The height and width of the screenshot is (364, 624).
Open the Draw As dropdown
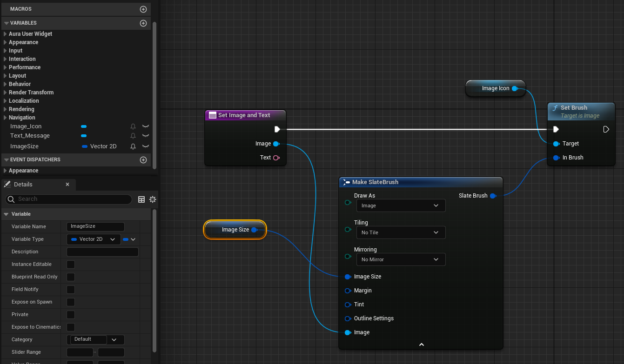[401, 205]
